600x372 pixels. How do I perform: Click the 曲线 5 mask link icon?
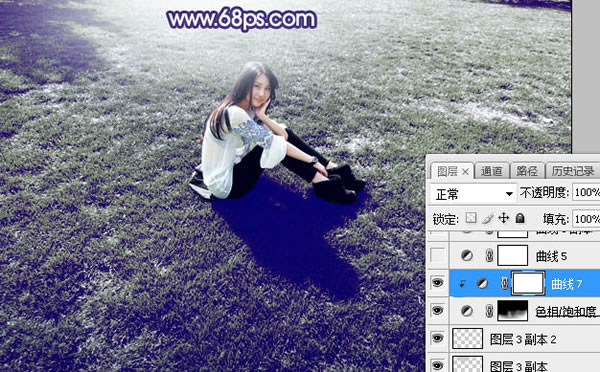click(489, 256)
